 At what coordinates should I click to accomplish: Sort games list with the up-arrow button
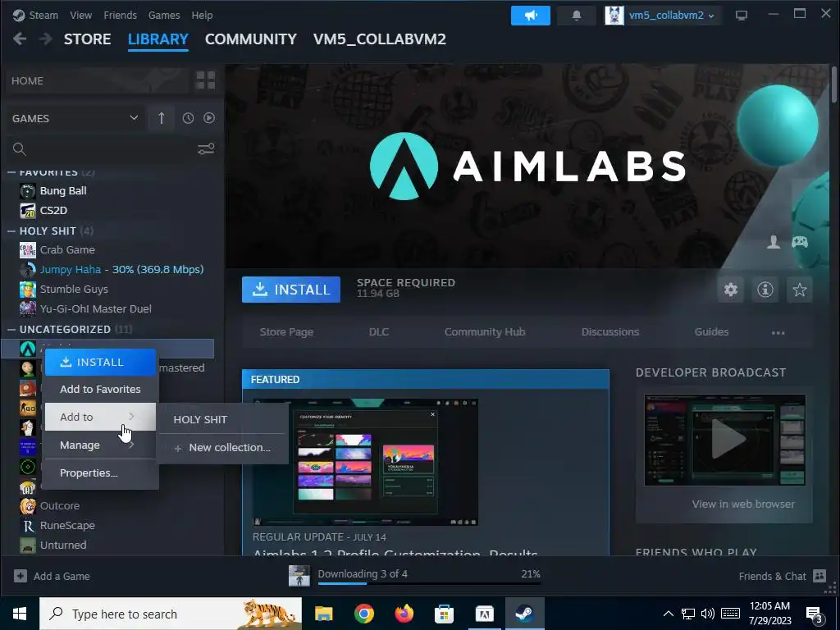pos(162,118)
